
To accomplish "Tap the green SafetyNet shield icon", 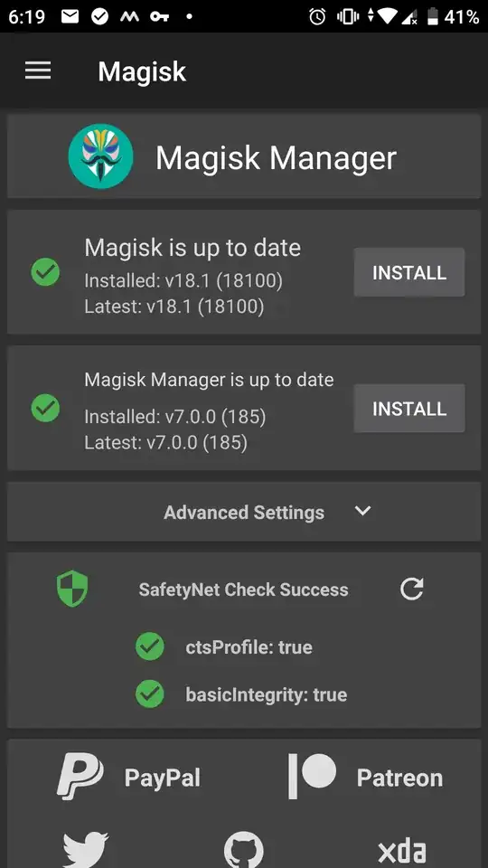I will point(72,589).
